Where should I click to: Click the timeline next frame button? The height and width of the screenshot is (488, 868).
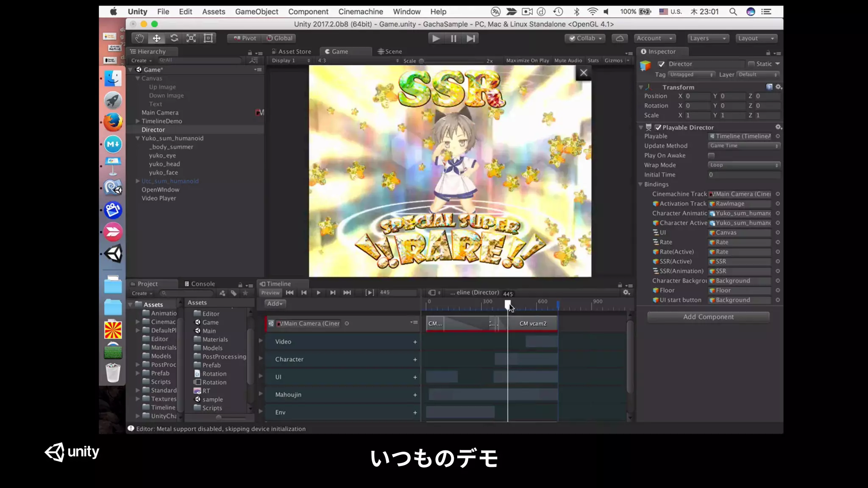[333, 293]
